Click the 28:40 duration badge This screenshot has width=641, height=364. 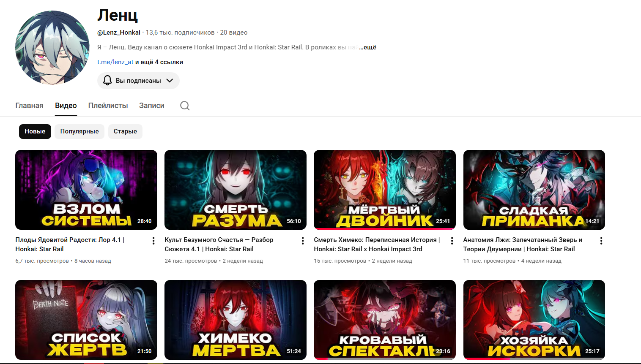coord(145,221)
